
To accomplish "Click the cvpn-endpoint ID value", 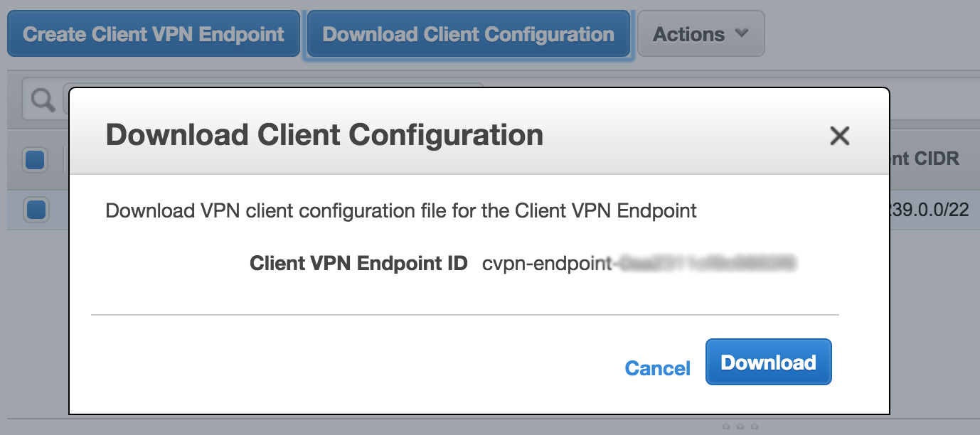I will pos(639,264).
